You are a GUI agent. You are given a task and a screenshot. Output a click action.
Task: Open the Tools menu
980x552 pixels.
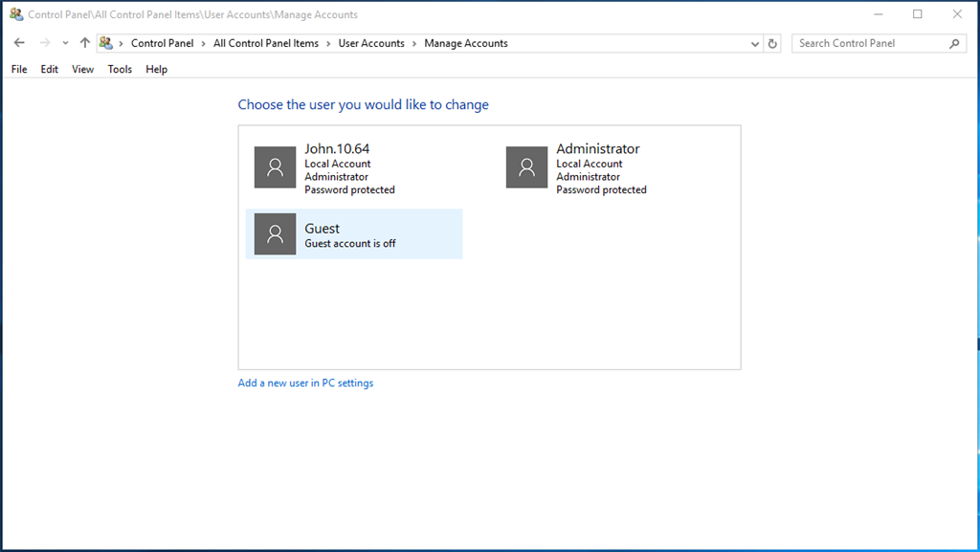[120, 69]
